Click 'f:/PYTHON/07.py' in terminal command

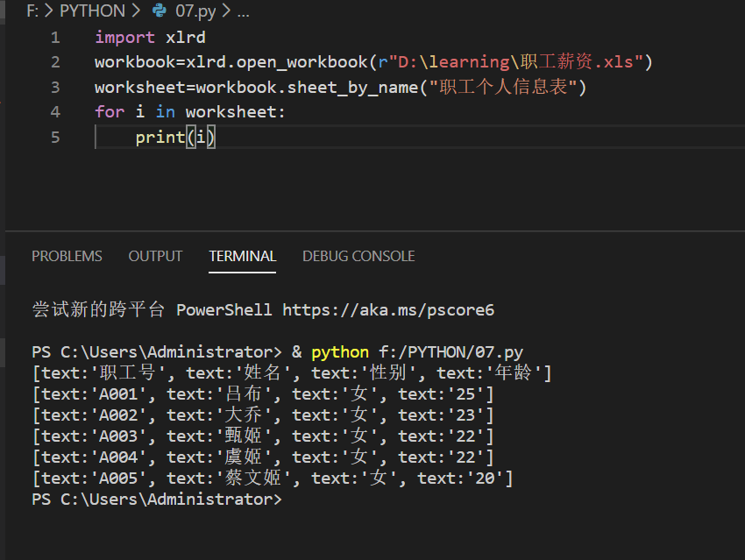point(451,352)
